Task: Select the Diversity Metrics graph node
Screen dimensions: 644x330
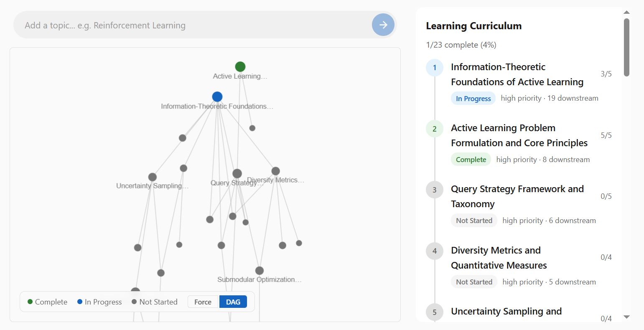Action: point(275,171)
